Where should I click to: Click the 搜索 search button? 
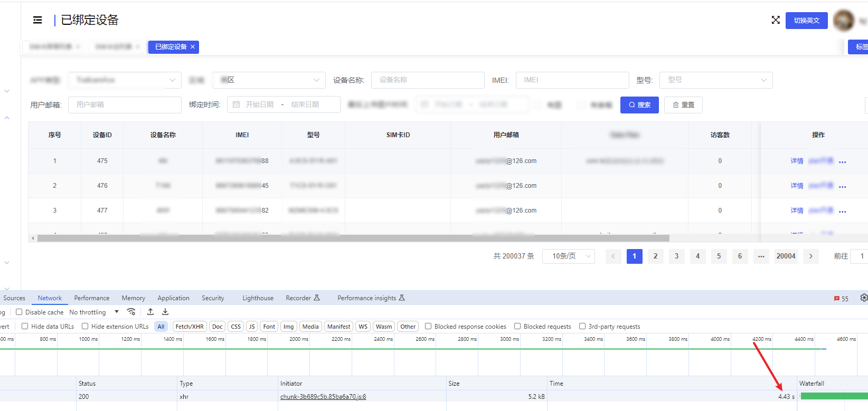(639, 105)
